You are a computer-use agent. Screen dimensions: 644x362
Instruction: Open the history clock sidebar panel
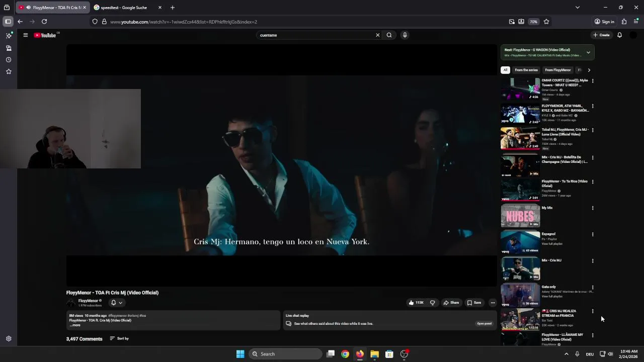(9, 60)
